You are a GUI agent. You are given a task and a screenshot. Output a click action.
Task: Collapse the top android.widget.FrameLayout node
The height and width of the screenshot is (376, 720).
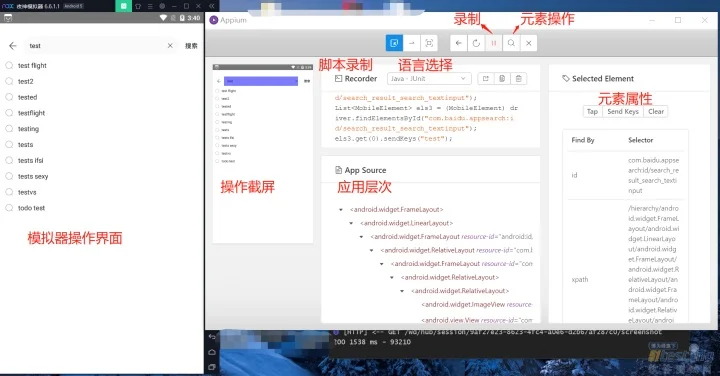(341, 210)
